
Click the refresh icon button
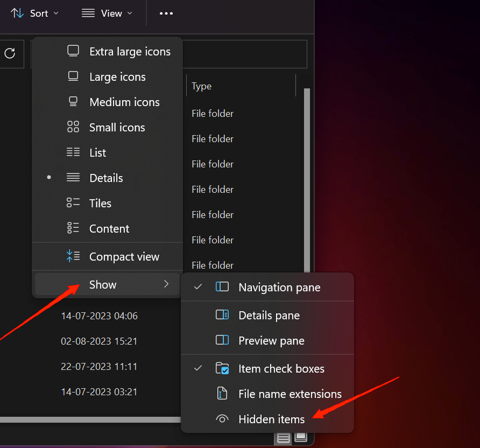[x=10, y=53]
